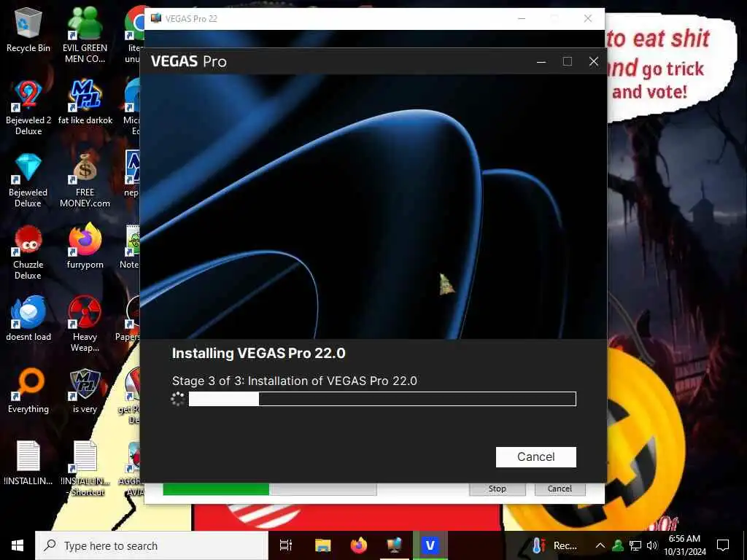
Task: Click Cancel in the background VEGAS Pro 22 window
Action: tap(560, 489)
